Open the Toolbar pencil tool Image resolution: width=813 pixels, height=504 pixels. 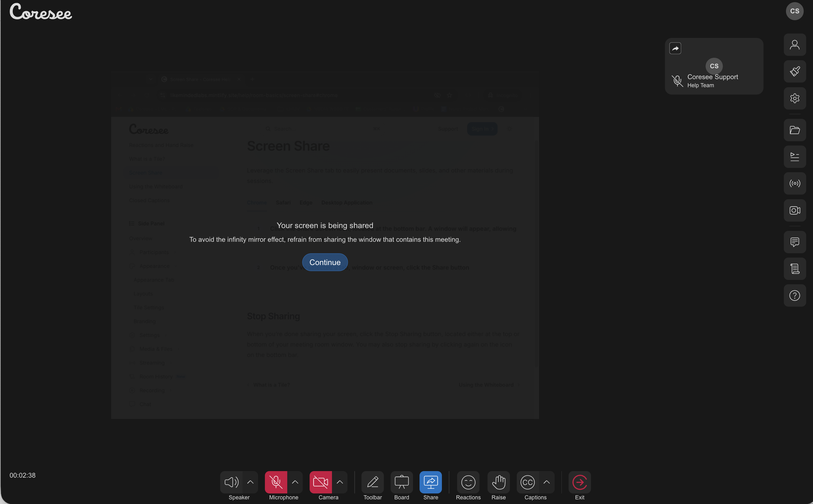372,482
